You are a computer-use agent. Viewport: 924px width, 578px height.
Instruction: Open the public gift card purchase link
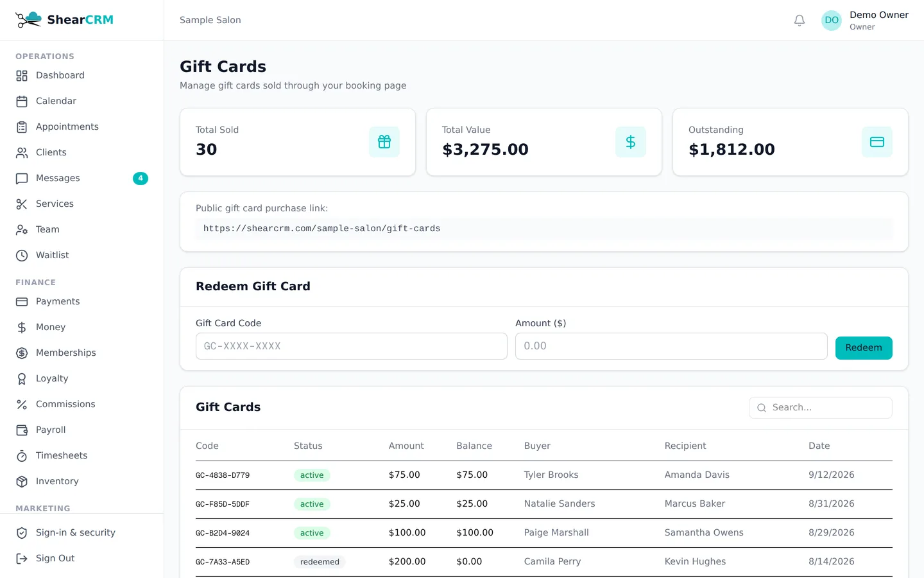point(321,229)
